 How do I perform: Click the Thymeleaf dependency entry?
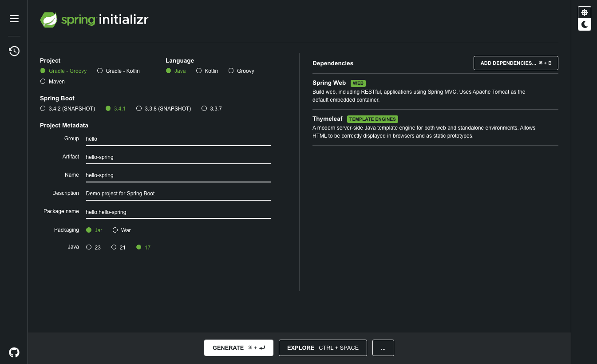[x=435, y=127]
